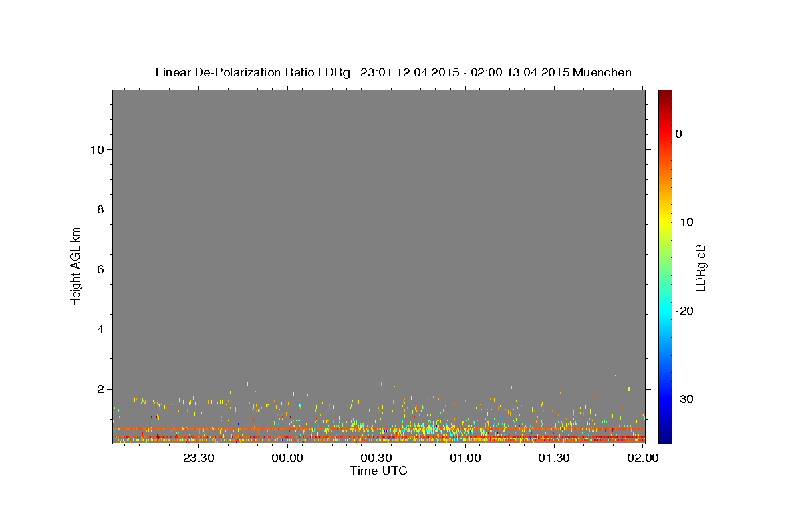Click the height tick label 6
798x532 pixels.
coord(99,269)
